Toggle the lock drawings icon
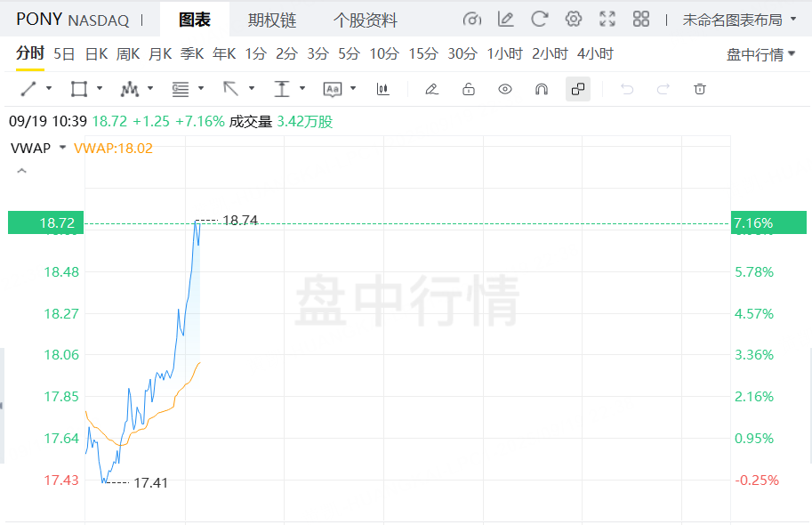This screenshot has width=812, height=525. [469, 89]
